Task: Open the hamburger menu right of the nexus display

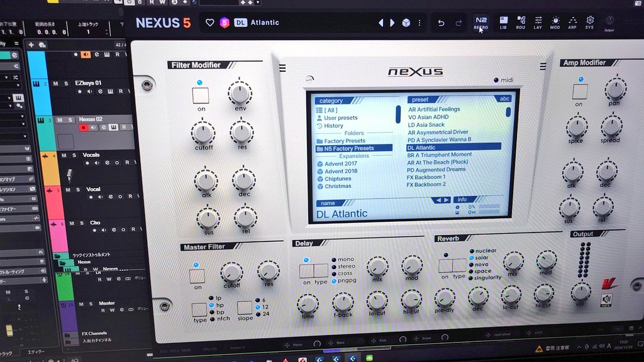Action: [x=543, y=66]
